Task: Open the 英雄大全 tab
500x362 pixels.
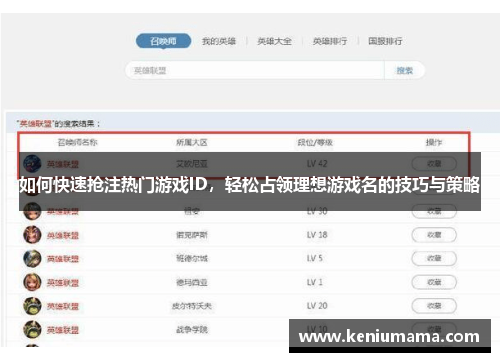Action: tap(274, 41)
